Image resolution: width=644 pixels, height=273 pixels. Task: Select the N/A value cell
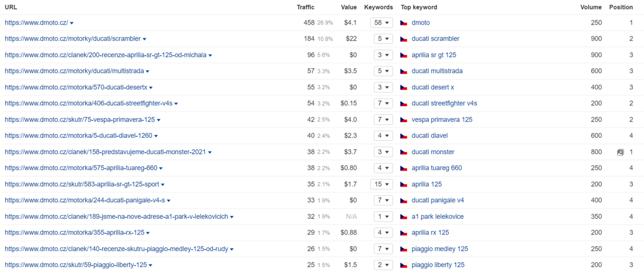pos(351,217)
